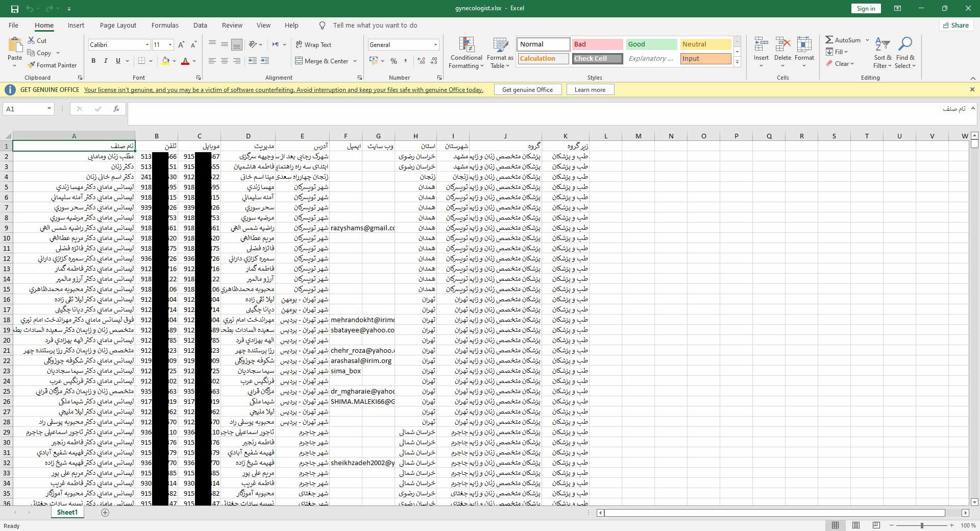Click the Get genuine Office button

pyautogui.click(x=527, y=90)
